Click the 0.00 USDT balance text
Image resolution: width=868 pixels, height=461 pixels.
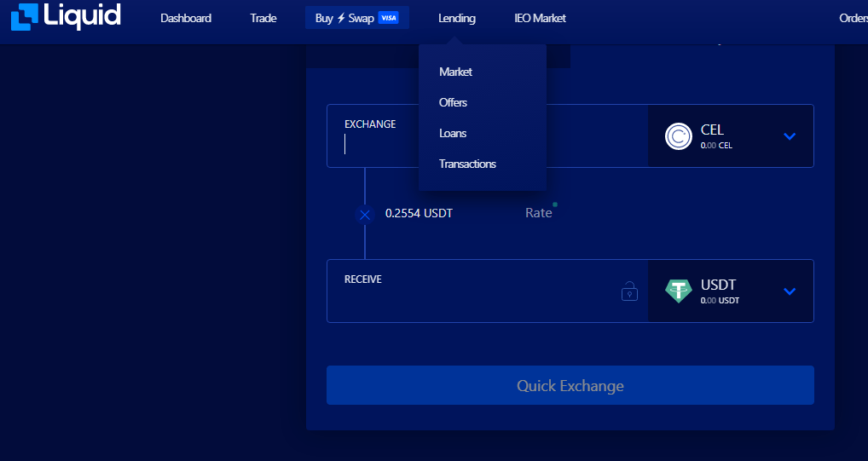(x=720, y=301)
